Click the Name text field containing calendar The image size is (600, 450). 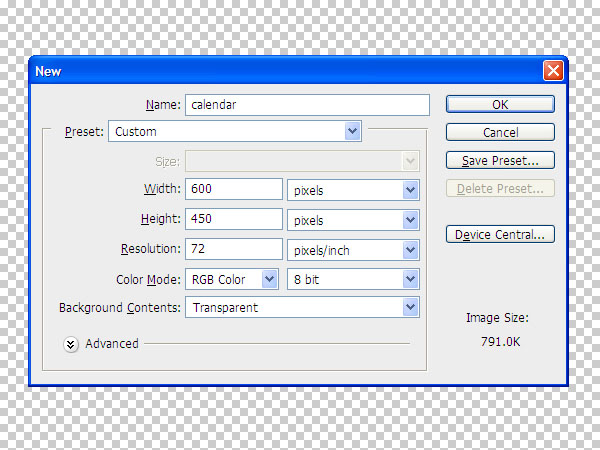(306, 105)
